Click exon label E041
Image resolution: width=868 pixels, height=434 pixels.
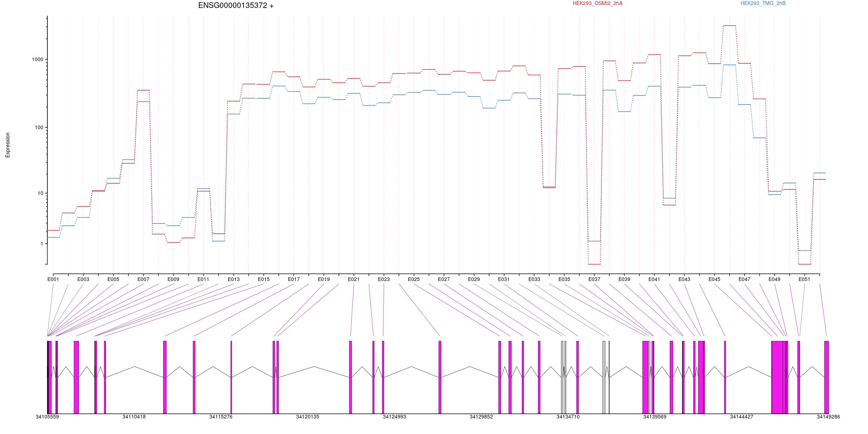654,279
